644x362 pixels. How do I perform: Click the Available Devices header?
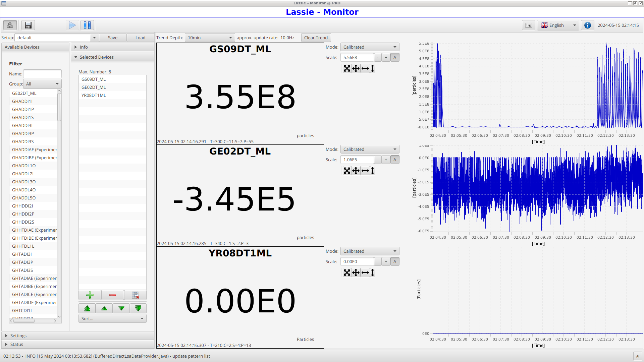[x=35, y=47]
